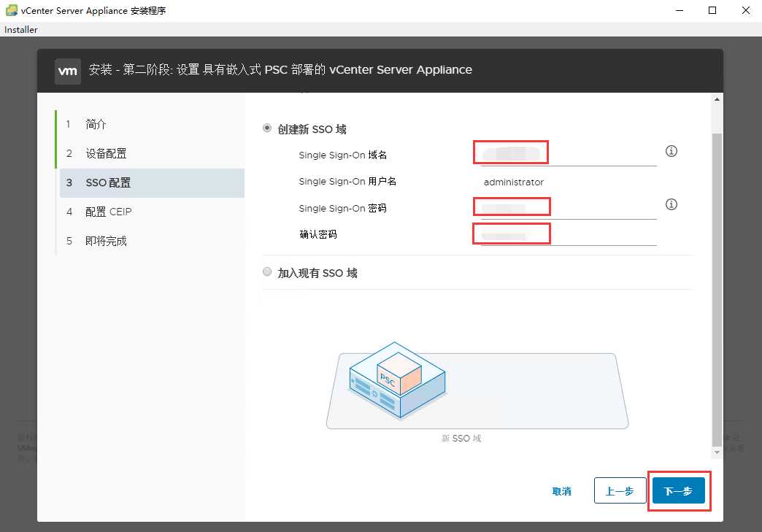Click the PSC server illustration
Image resolution: width=762 pixels, height=532 pixels.
[398, 379]
